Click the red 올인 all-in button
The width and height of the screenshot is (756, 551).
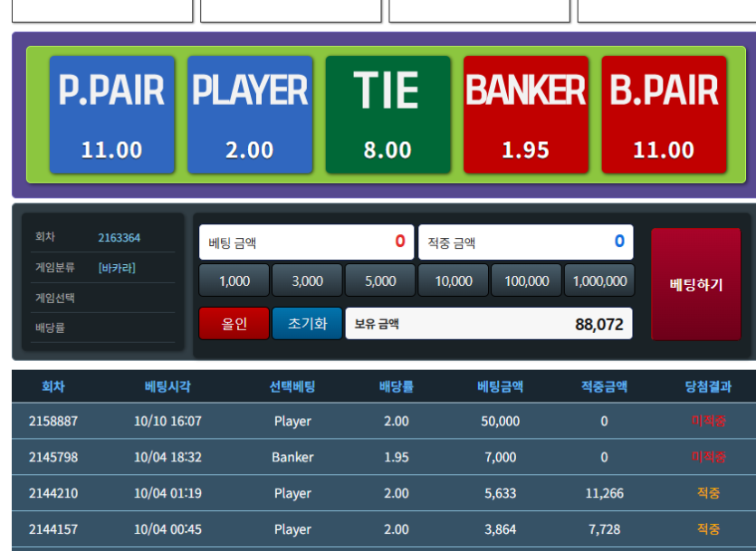click(234, 324)
